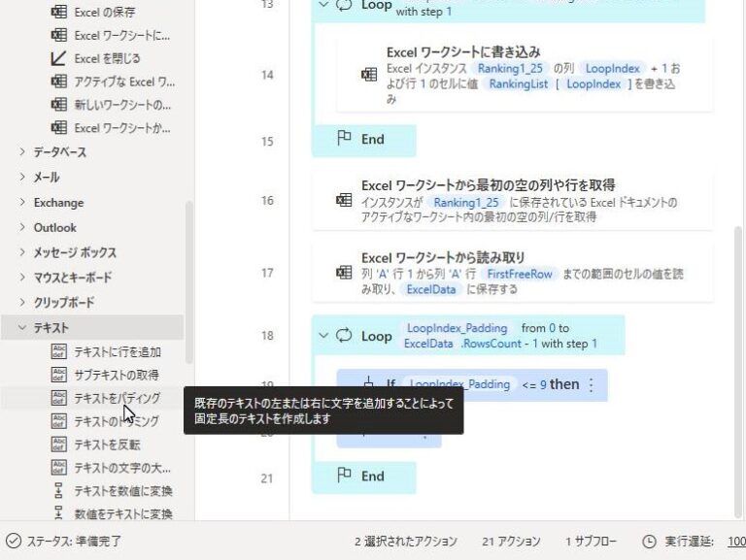The width and height of the screenshot is (746, 560).
Task: Click the テキストのトリミング action icon
Action: click(x=58, y=420)
